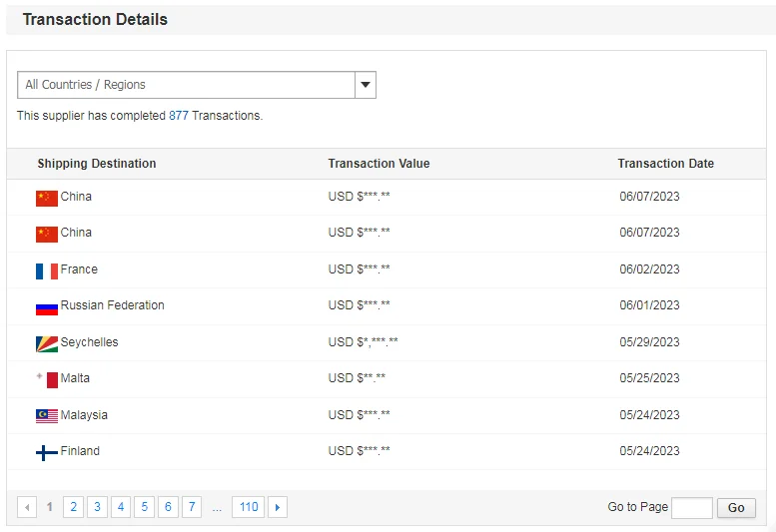
Task: Open the 877 transactions link
Action: 179,116
